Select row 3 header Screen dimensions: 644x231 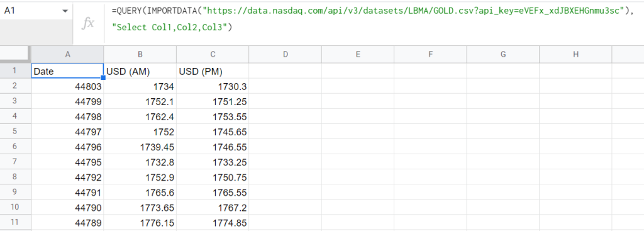coord(15,101)
